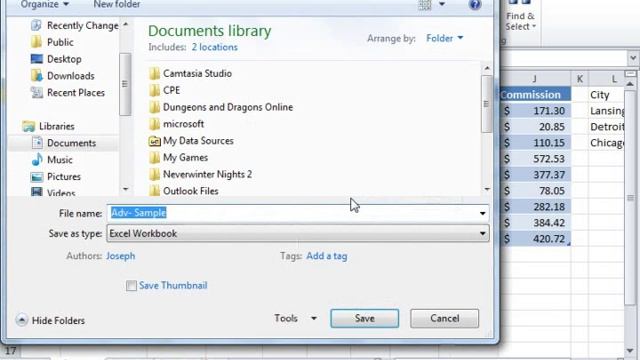Select column J header in Excel
The image size is (640, 360).
(535, 79)
